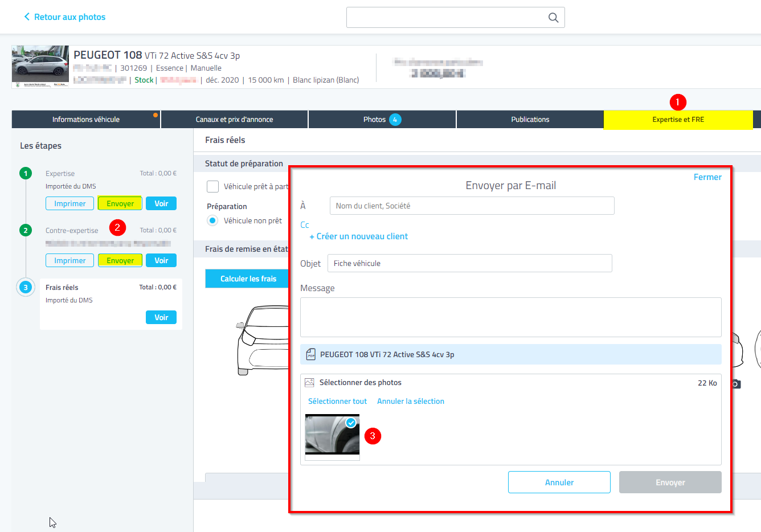Click the Peugeot 108 vehicle thumbnail
The width and height of the screenshot is (761, 532).
(40, 67)
